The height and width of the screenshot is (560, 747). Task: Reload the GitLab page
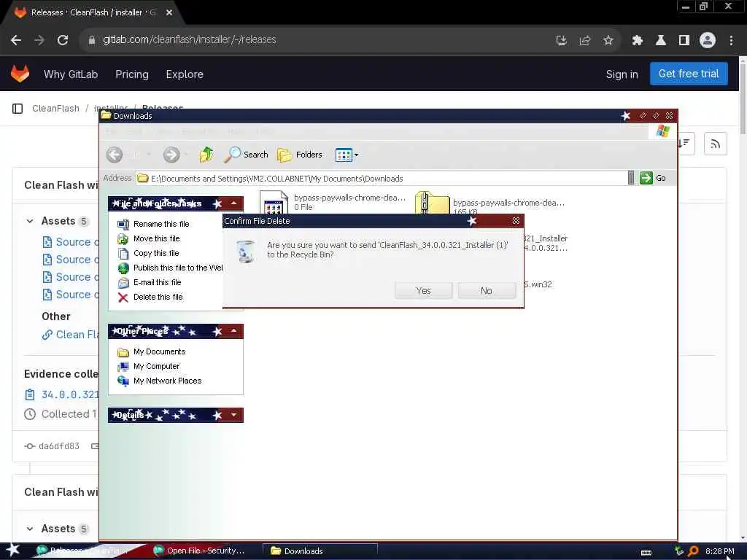tap(63, 40)
